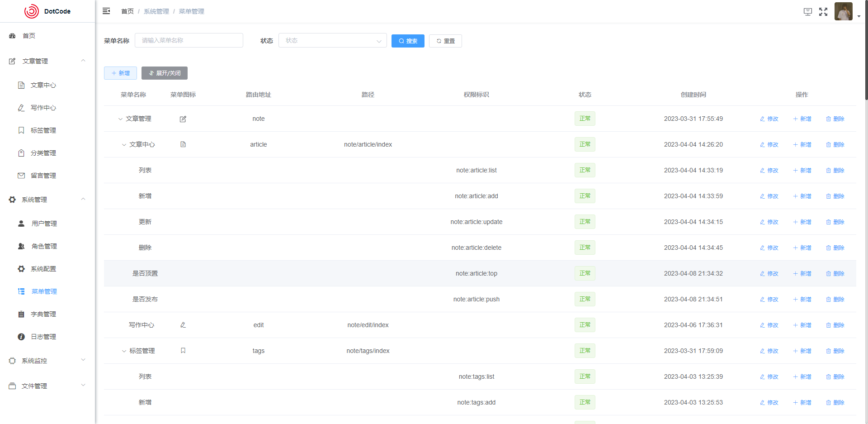Click the sidebar collapse hamburger icon
The image size is (868, 424).
(x=106, y=11)
